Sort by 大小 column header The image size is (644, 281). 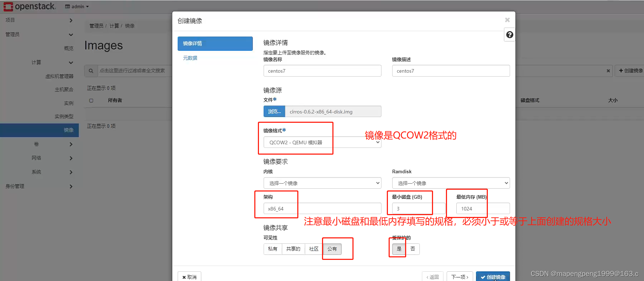[x=613, y=101]
